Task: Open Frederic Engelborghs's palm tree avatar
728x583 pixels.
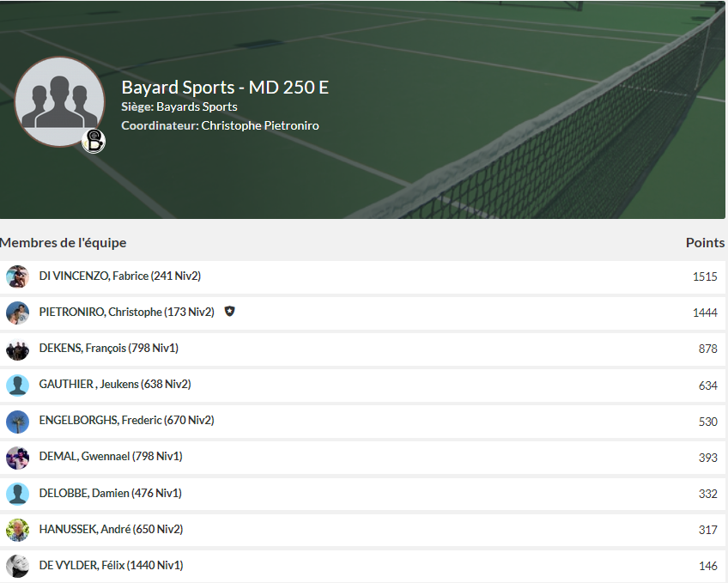Action: pyautogui.click(x=18, y=422)
